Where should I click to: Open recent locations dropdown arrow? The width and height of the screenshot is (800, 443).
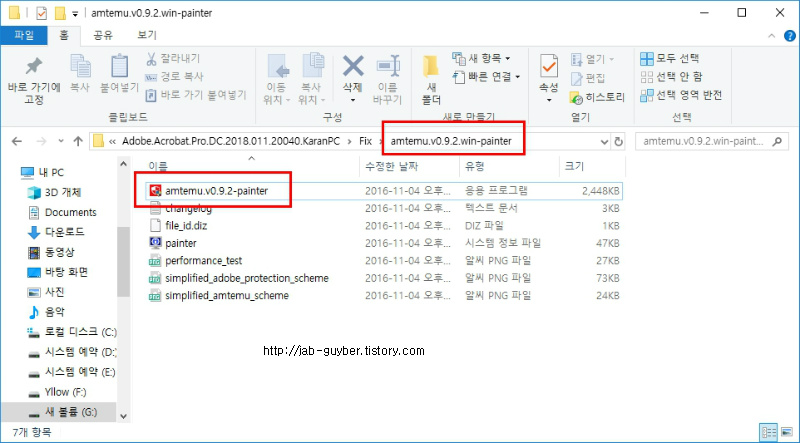[x=61, y=141]
